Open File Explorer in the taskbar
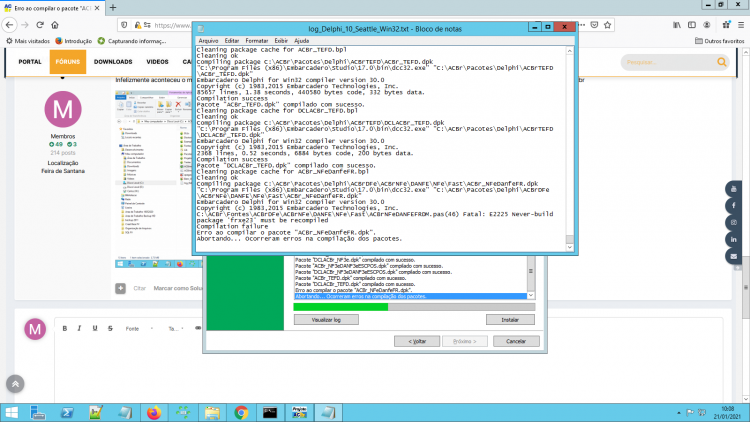 212,412
